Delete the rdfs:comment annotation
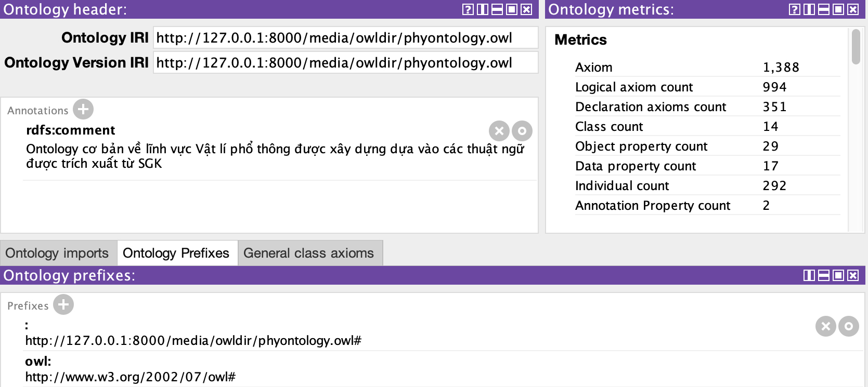 [x=499, y=131]
